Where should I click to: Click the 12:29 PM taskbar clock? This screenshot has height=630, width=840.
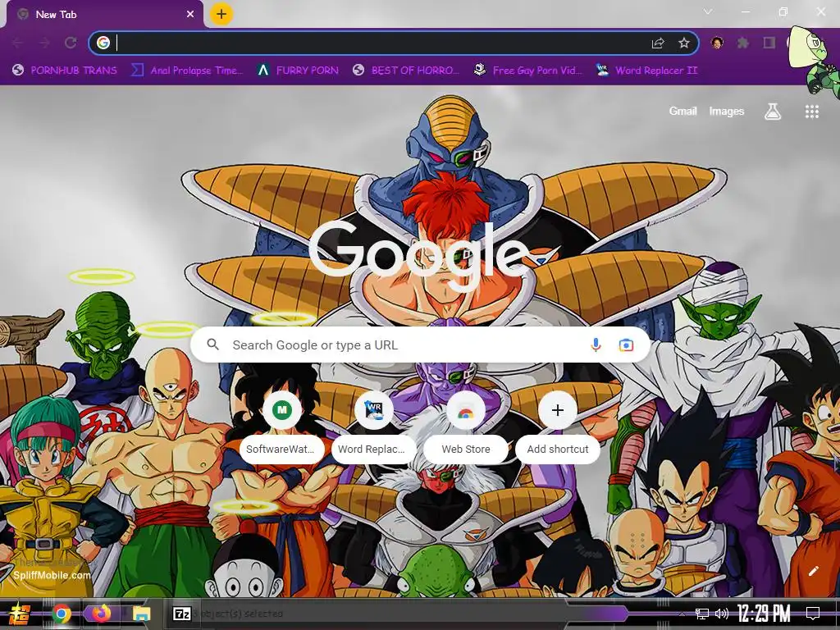764,614
